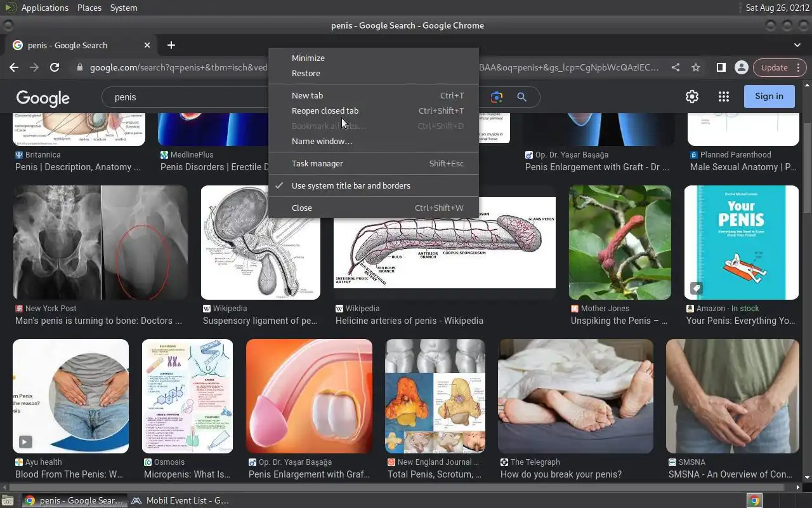Open 'Total Penis, Scrotum' New England Journal link

pyautogui.click(x=435, y=474)
